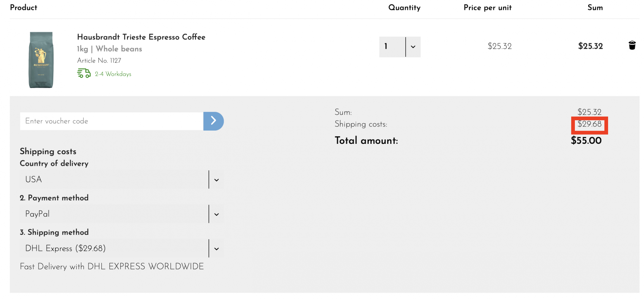Open the PayPal payment method field
Image resolution: width=644 pixels, height=299 pixels.
click(x=114, y=214)
